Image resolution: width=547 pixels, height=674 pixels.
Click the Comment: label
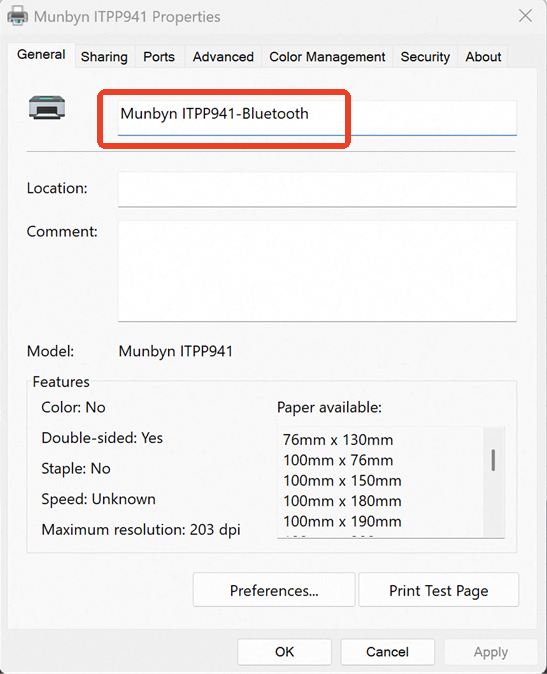tap(62, 231)
